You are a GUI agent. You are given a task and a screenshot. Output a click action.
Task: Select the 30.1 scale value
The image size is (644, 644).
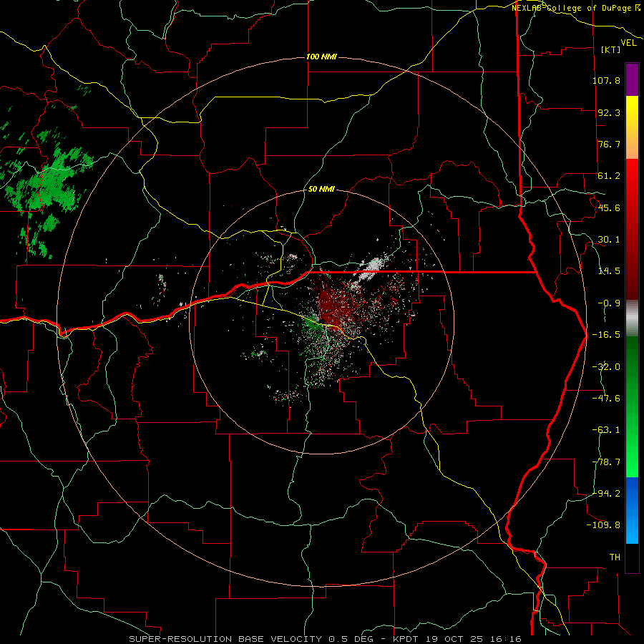609,240
